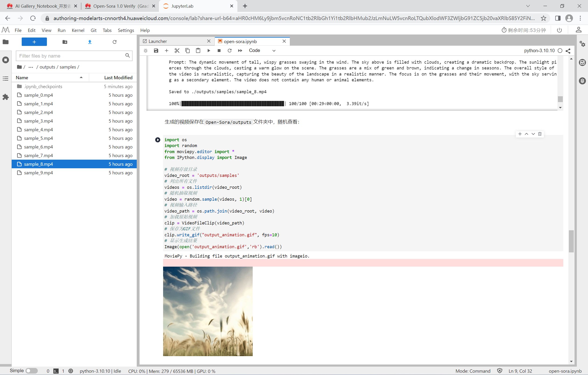Image resolution: width=588 pixels, height=375 pixels.
Task: Run the selected cell with play icon
Action: pyautogui.click(x=209, y=51)
